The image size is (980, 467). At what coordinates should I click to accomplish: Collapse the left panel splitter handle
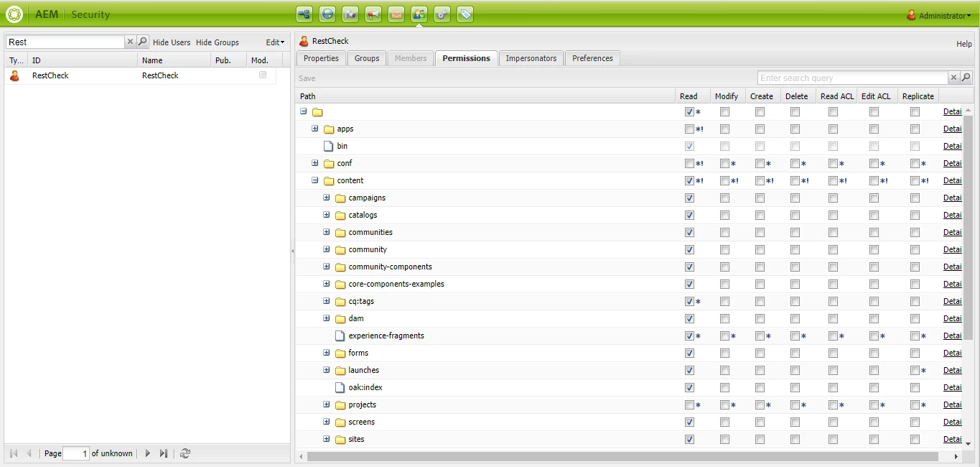coord(292,251)
